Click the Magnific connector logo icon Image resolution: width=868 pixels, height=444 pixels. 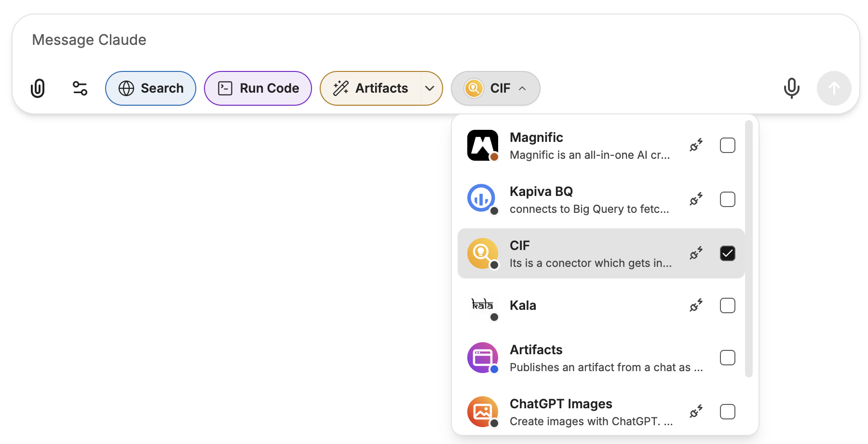coord(483,145)
